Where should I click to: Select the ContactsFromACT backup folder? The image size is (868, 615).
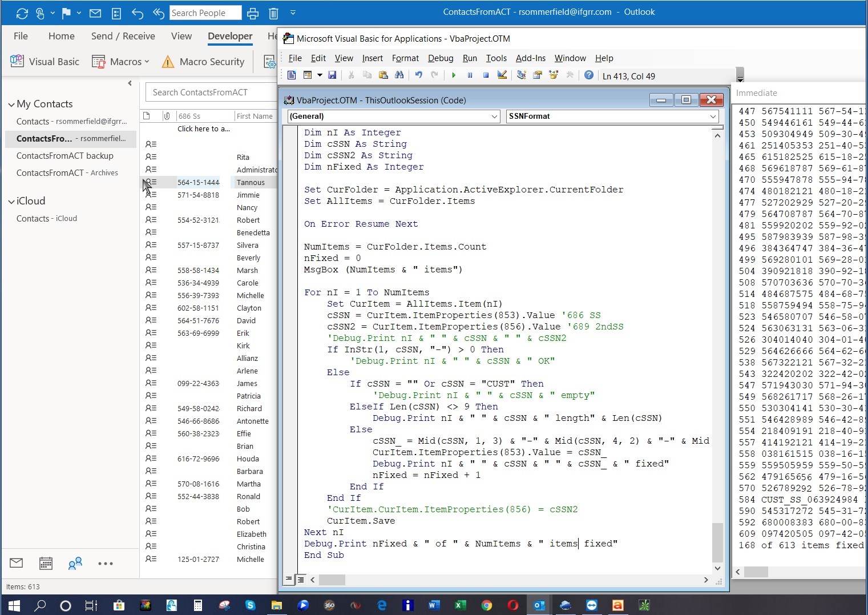pyautogui.click(x=65, y=156)
